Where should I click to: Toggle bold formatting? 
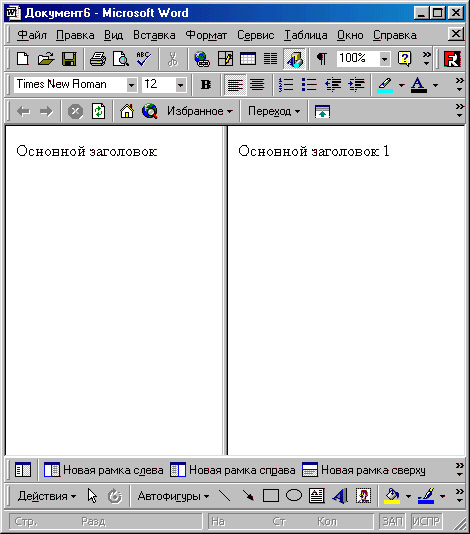[x=206, y=85]
